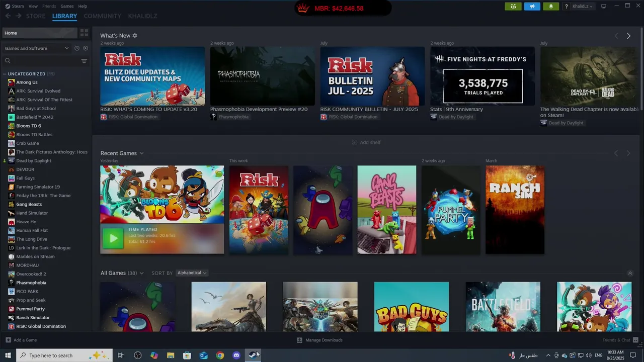Select the Home library button
The image size is (644, 362).
click(x=39, y=33)
